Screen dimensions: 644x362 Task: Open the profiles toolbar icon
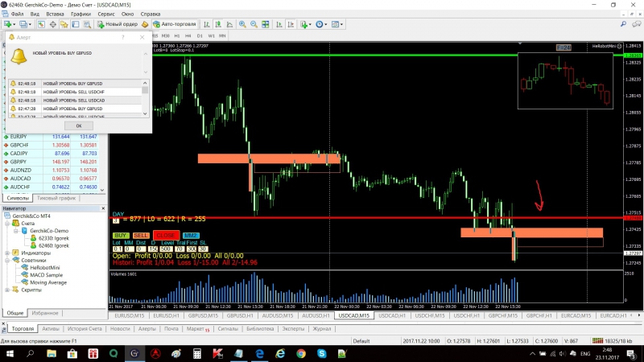click(x=23, y=24)
